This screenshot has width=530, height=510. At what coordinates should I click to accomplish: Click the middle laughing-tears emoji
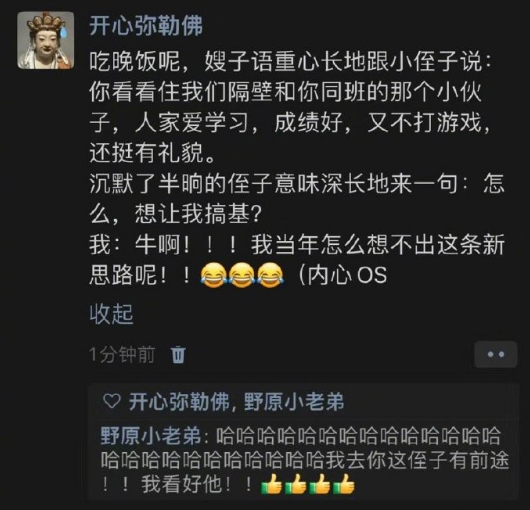[242, 275]
